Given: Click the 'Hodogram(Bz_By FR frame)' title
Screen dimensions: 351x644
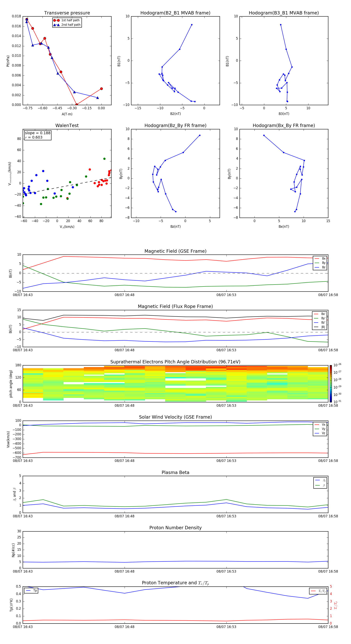Looking at the screenshot, I should (175, 125).
